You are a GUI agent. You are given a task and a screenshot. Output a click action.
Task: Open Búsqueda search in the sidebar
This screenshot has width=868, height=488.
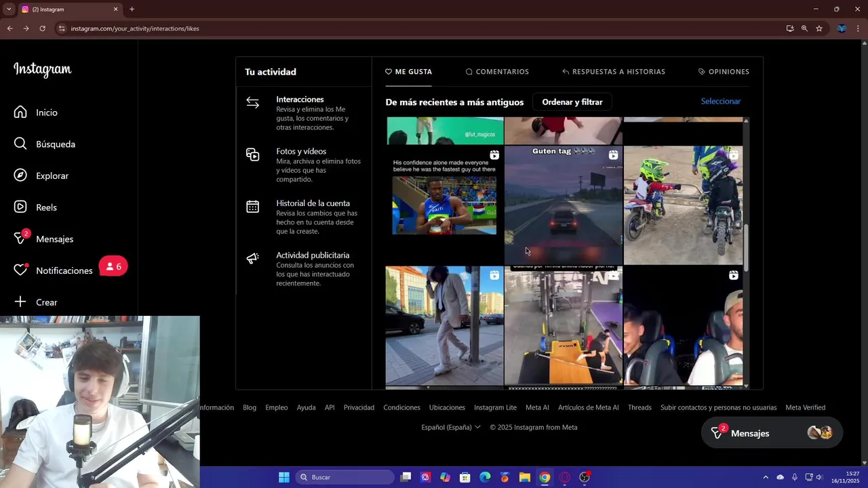[x=45, y=144]
